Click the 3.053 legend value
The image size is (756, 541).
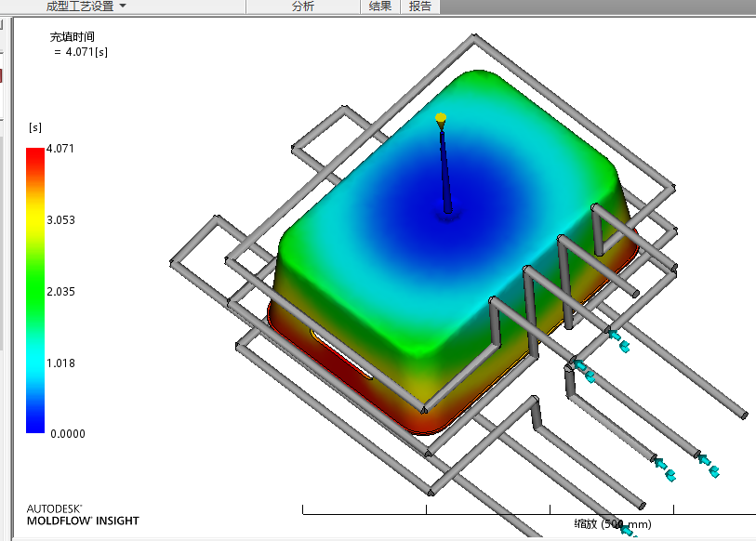coord(60,220)
